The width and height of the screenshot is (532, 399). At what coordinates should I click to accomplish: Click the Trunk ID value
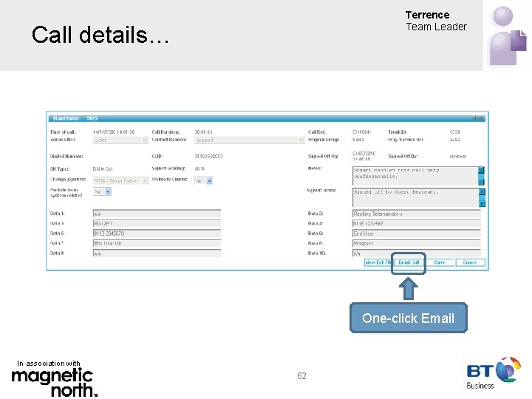click(x=454, y=132)
